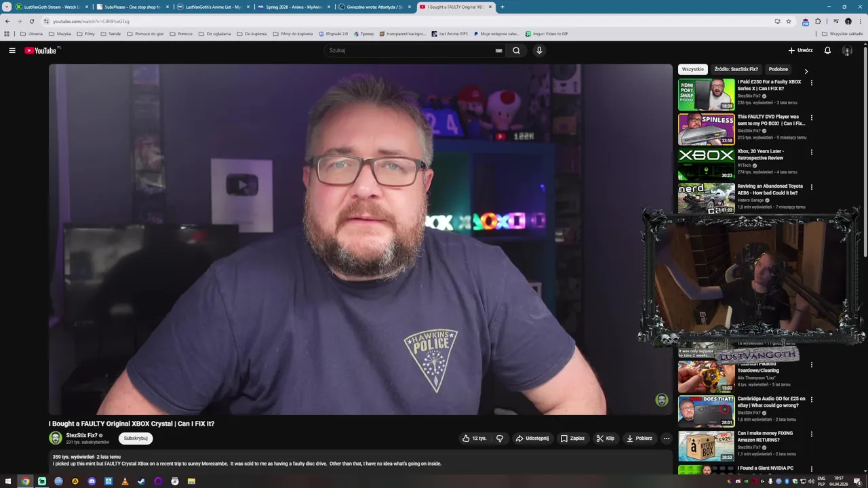Switch to Spring 2026 Anime tab

295,7
